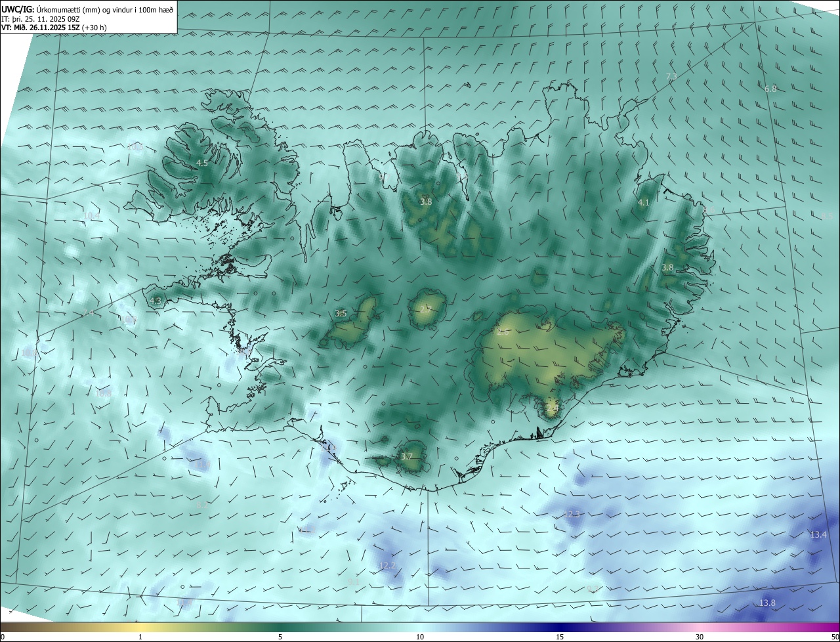840x642 pixels.
Task: Click the 3.7 value label on the southern glacier
Action: pyautogui.click(x=406, y=456)
